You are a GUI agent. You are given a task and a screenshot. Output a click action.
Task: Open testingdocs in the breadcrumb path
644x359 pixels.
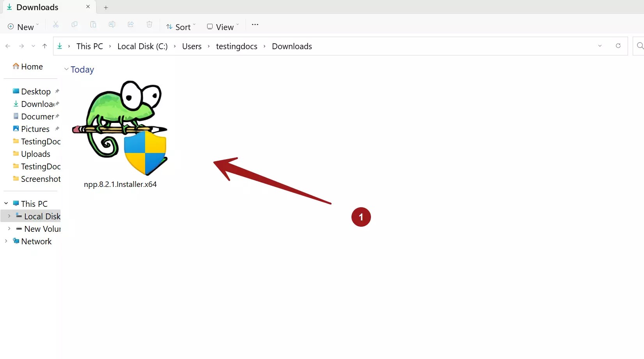coord(236,46)
